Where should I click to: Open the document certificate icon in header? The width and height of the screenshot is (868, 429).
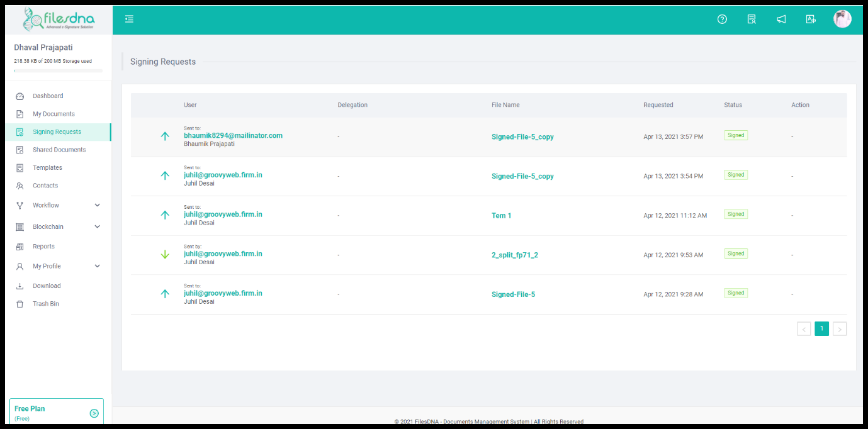(752, 19)
